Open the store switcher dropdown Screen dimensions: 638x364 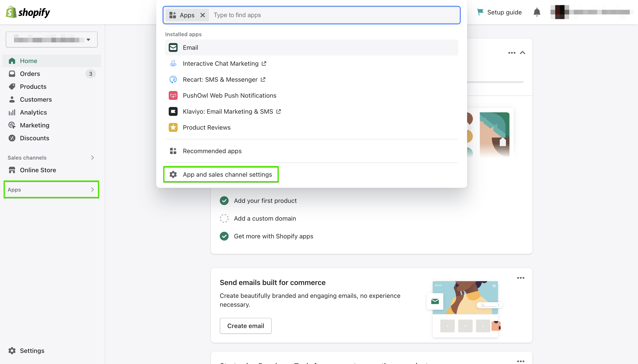[52, 40]
